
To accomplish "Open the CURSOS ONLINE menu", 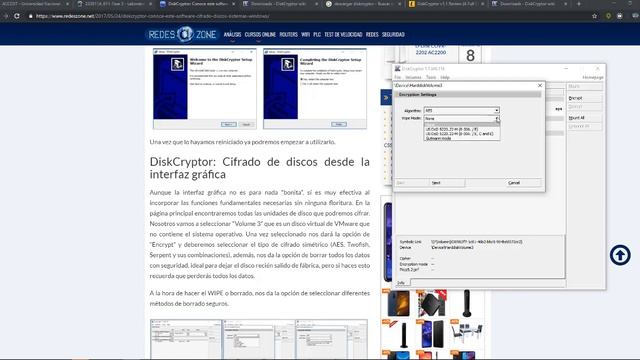I will pos(260,35).
